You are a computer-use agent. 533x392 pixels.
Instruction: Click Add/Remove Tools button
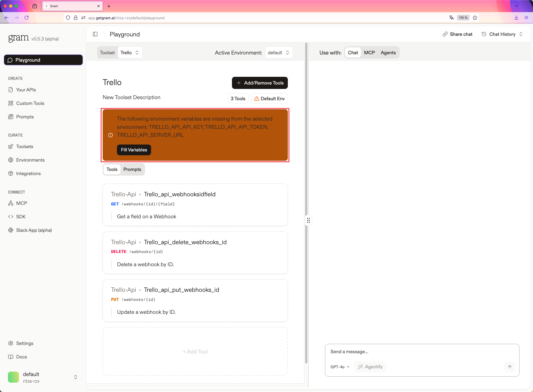tap(260, 83)
